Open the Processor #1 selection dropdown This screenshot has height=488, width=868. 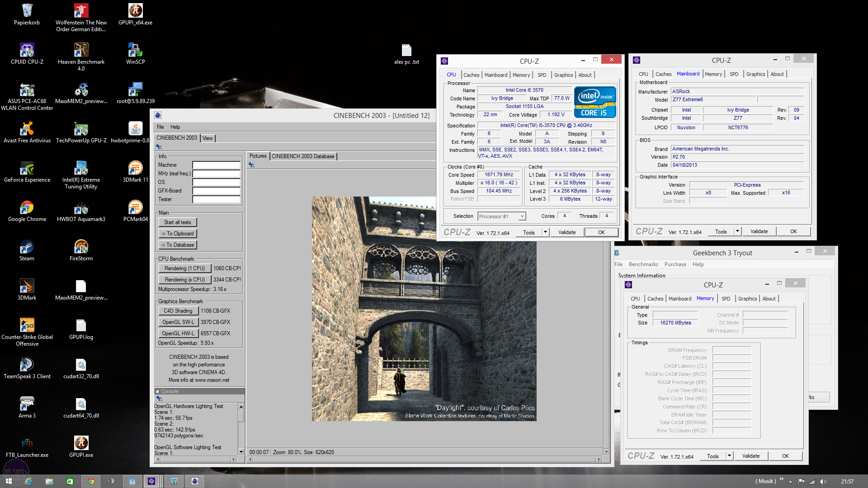tap(502, 216)
